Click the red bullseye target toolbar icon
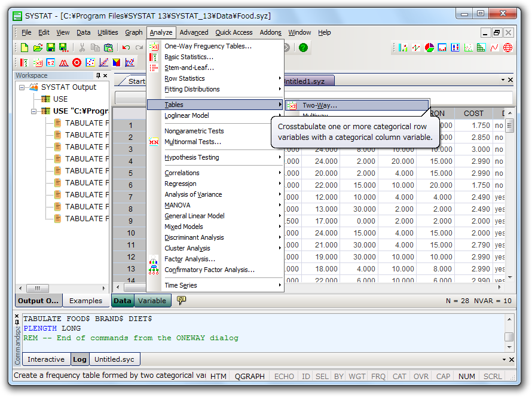532x397 pixels. (x=77, y=62)
